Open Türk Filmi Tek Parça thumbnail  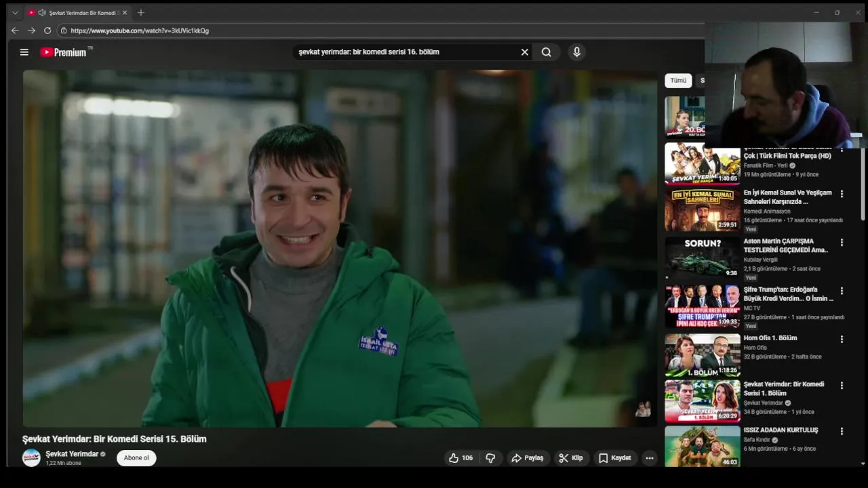click(x=703, y=163)
